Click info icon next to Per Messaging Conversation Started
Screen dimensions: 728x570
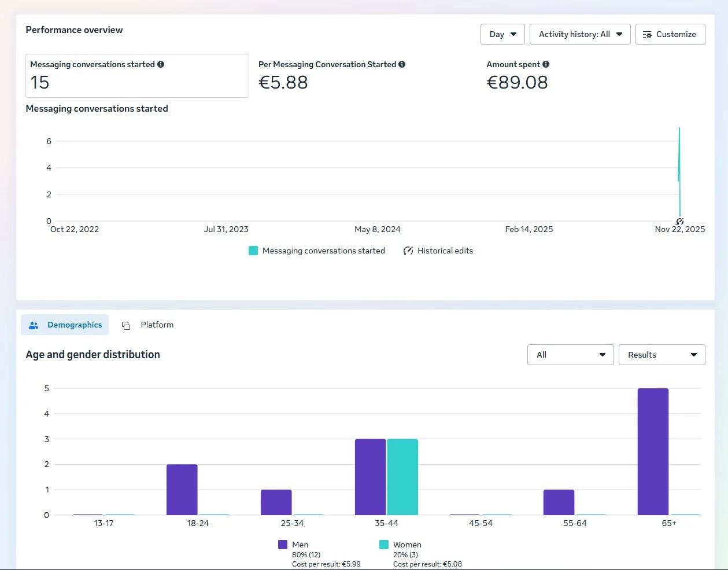tap(402, 64)
